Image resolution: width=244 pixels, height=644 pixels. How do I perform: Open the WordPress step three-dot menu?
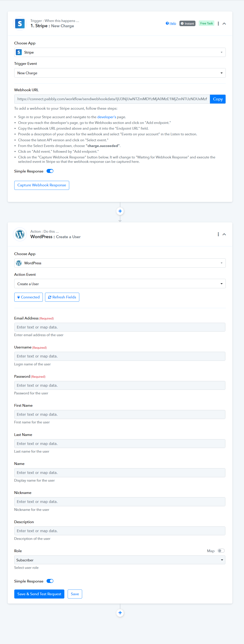point(218,234)
